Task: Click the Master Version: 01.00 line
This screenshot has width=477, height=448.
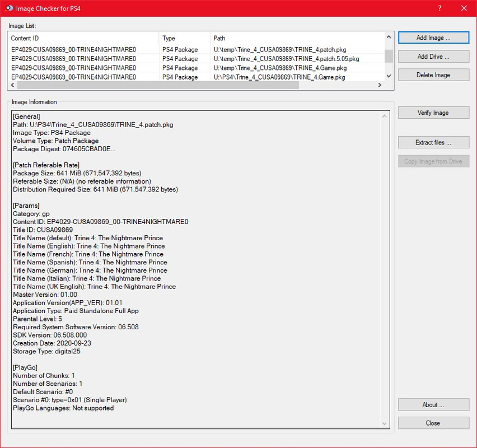Action: 45,295
